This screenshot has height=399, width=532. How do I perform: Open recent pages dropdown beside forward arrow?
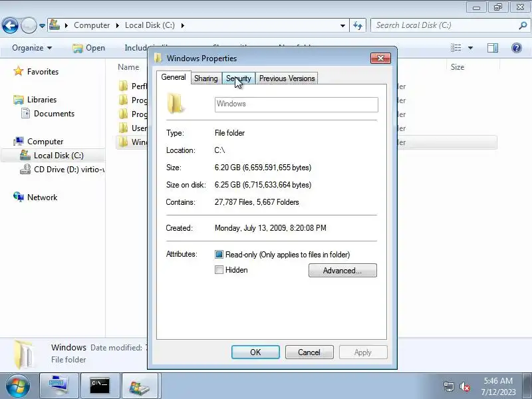[42, 26]
